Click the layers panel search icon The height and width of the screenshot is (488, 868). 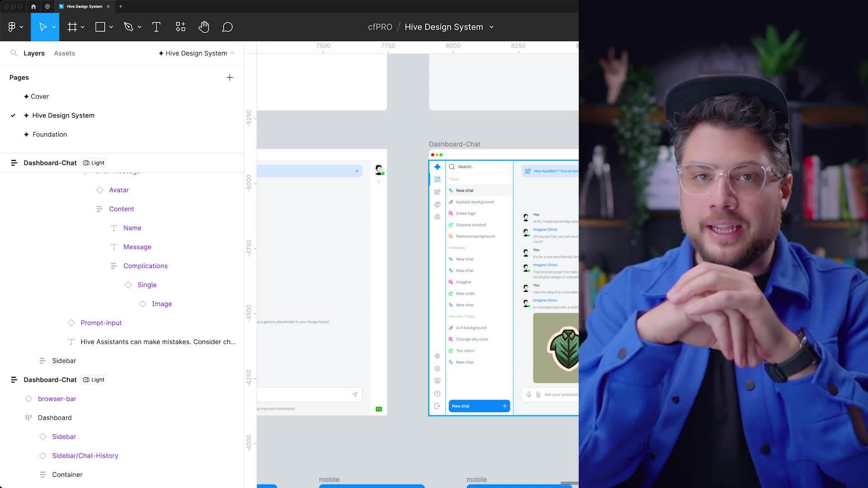(14, 53)
